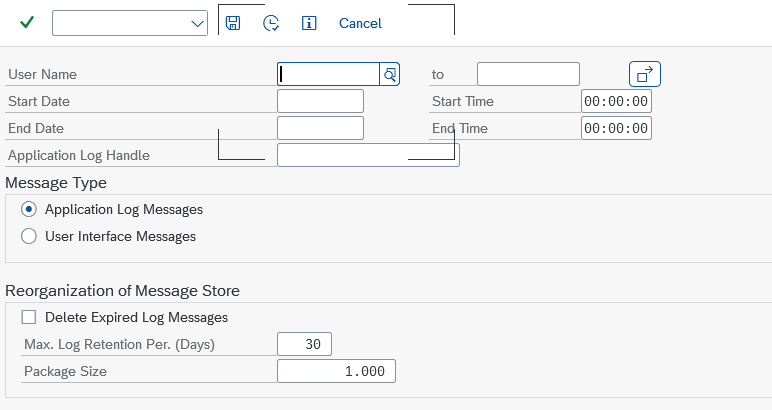Viewport: 772px width, 410px height.
Task: Open multiple selection for User Name
Action: point(645,74)
